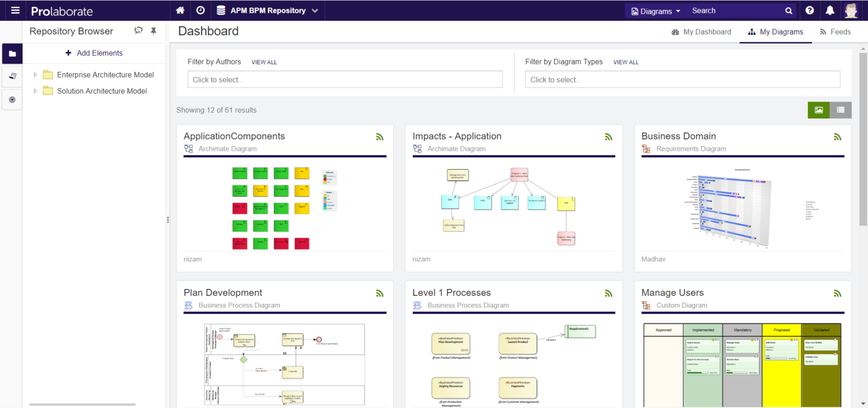Open the hamburger main menu

click(15, 11)
